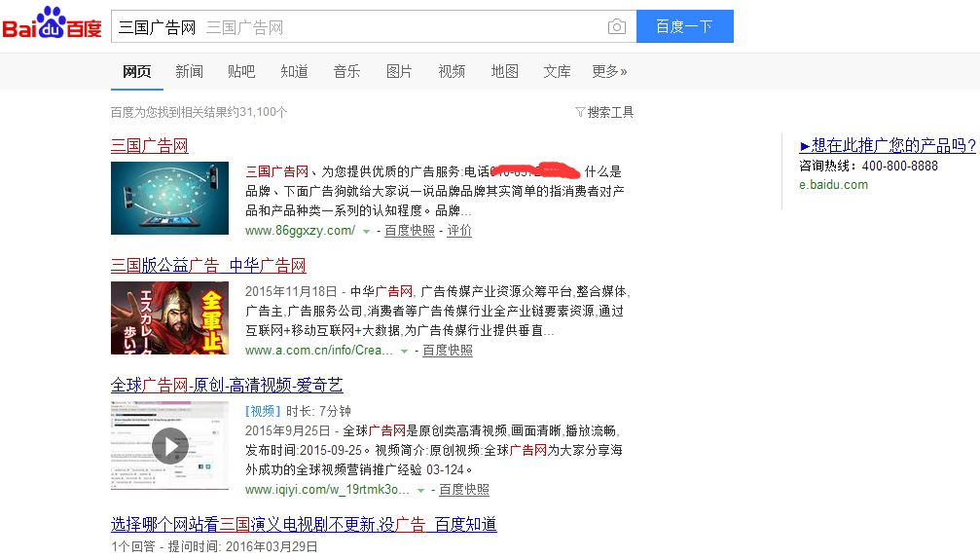Click the 时长: 7分钟 duration text
The width and height of the screenshot is (980, 558).
click(319, 411)
